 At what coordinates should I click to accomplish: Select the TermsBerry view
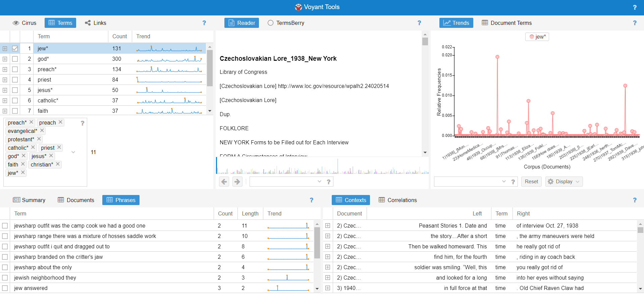[286, 23]
